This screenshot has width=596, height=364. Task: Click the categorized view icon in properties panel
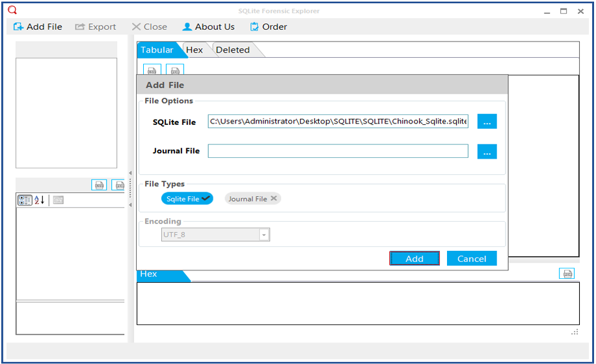[25, 200]
